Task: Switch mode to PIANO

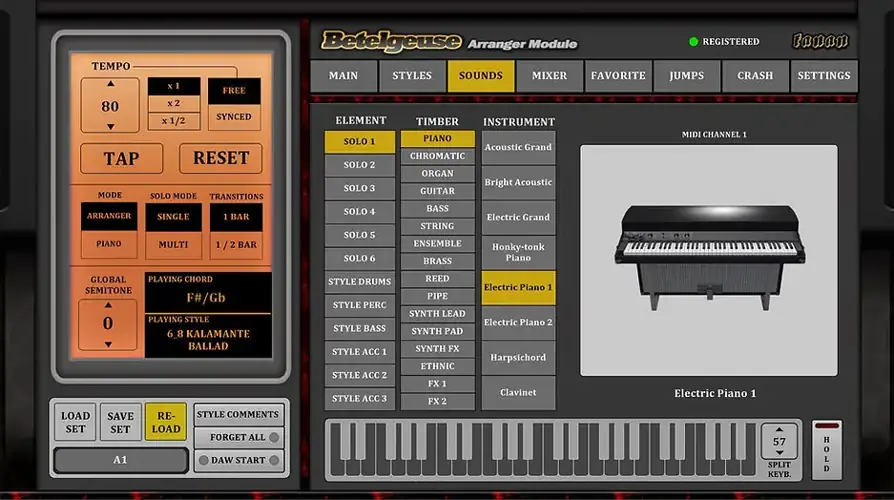Action: (x=109, y=243)
